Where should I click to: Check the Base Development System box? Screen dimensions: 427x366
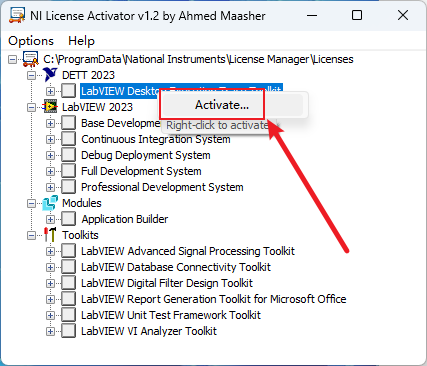coord(68,123)
